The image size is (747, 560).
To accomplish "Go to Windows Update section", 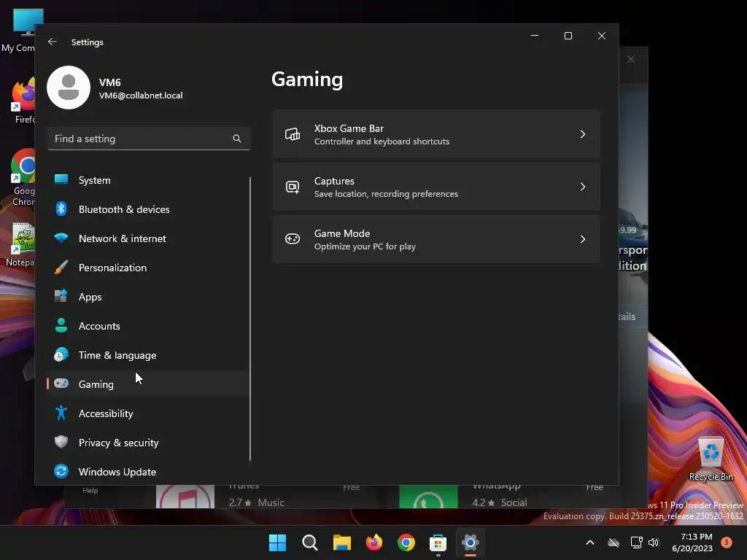I will (x=148, y=472).
